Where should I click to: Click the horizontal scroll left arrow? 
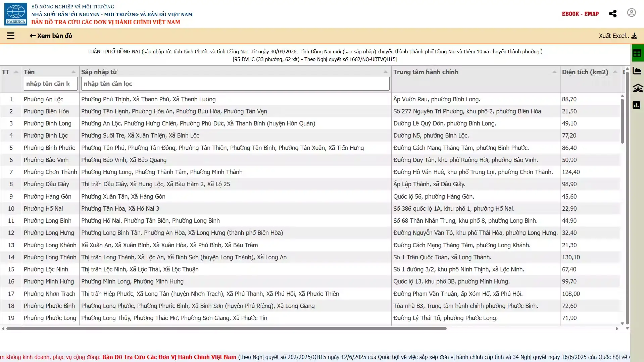click(3, 328)
